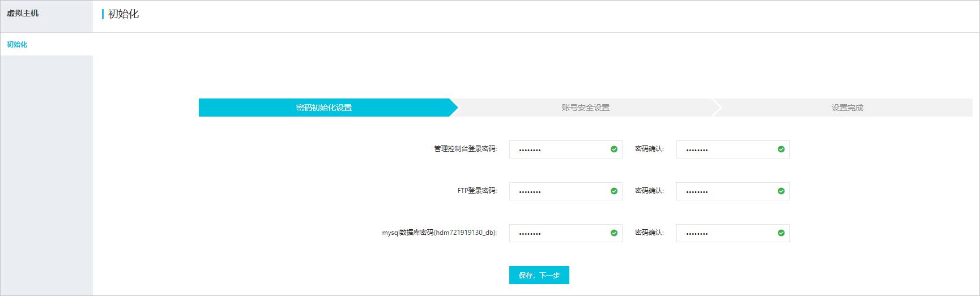Focus the FTP登录密码 input field
The image size is (980, 296).
click(x=558, y=191)
